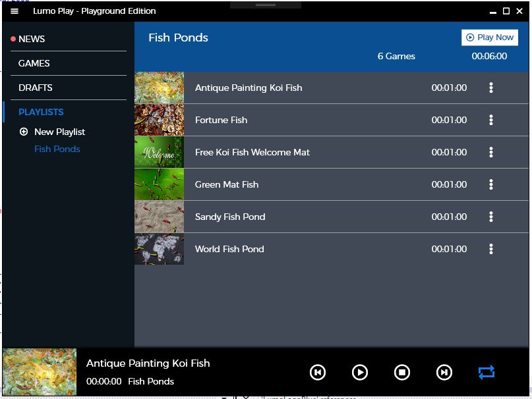The width and height of the screenshot is (532, 399).
Task: Start playback with the circular play button
Action: click(360, 372)
